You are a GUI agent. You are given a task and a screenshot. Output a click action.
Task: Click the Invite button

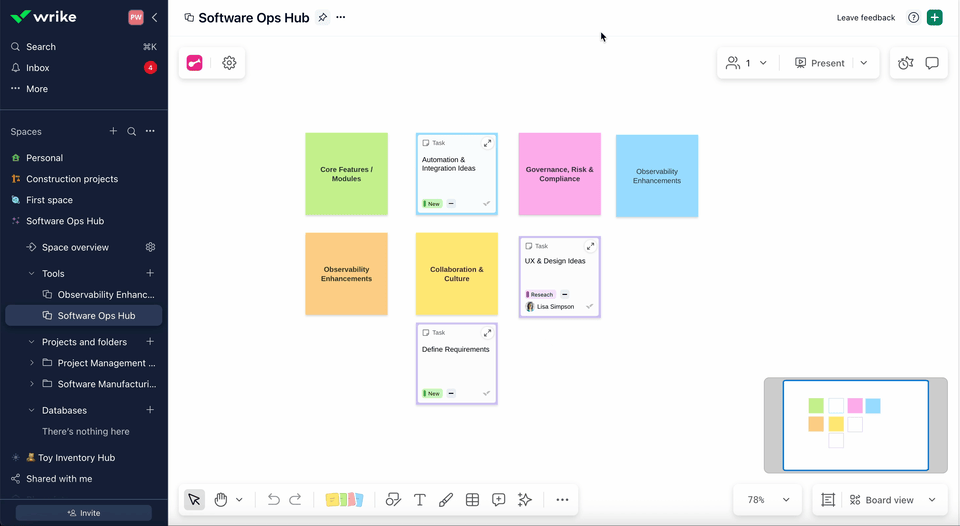tap(84, 513)
